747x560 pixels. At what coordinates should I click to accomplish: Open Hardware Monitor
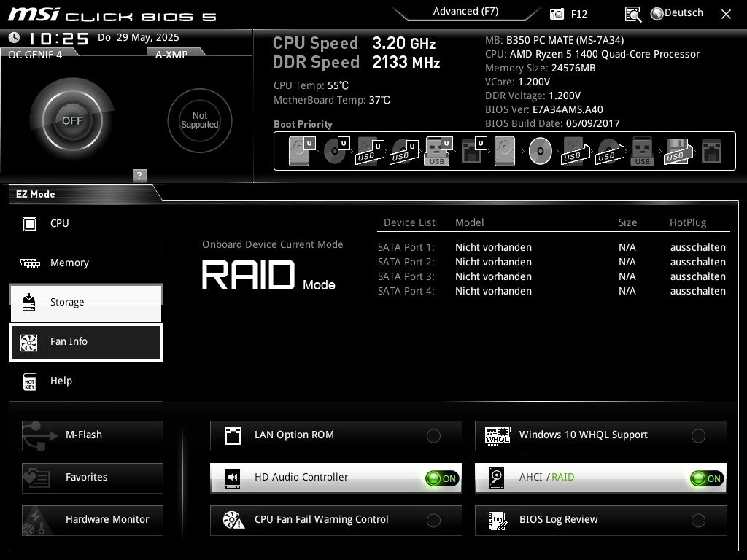click(x=93, y=521)
